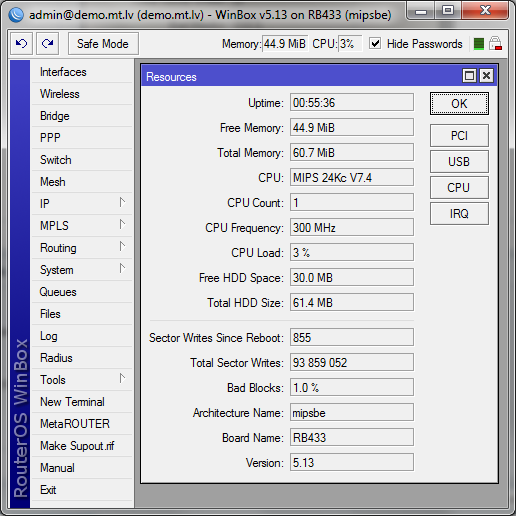Click the Version field 5.13
Image resolution: width=516 pixels, height=516 pixels.
click(x=352, y=463)
